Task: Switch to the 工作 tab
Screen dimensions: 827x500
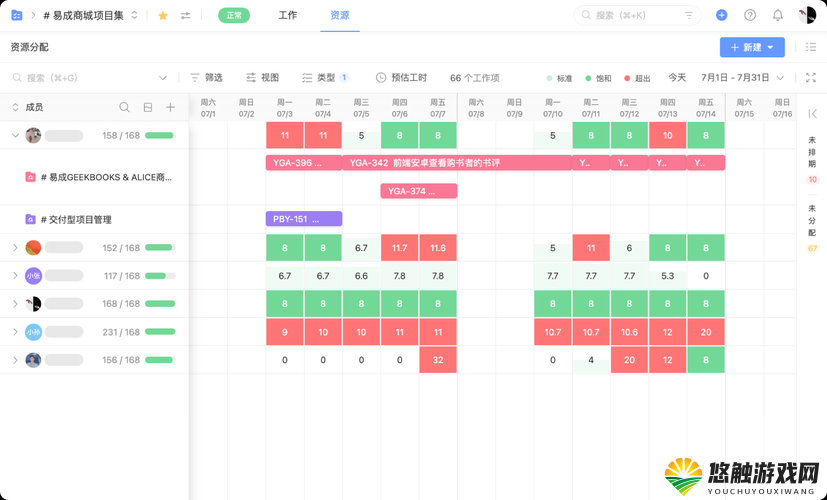Action: pyautogui.click(x=287, y=15)
